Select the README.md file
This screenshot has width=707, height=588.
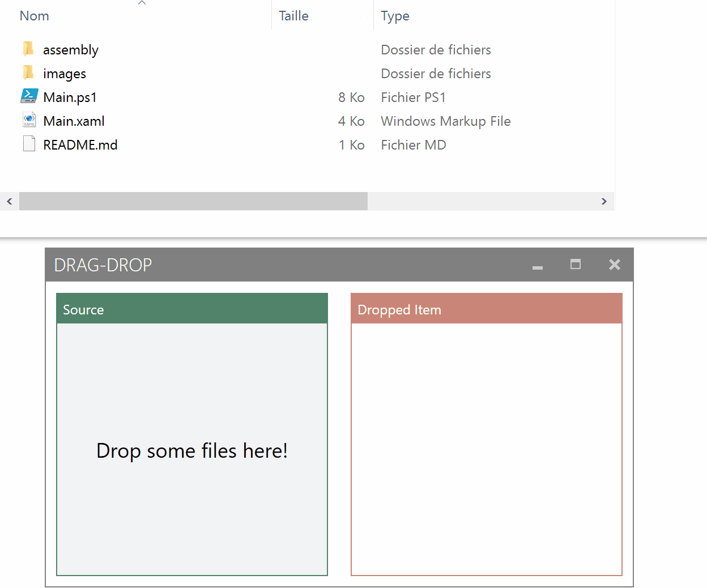point(80,144)
